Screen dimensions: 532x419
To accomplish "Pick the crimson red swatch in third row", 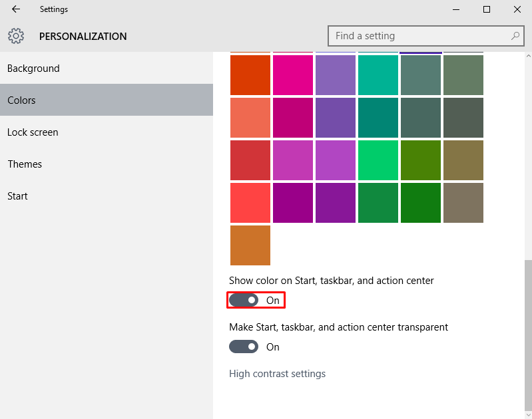I will [x=250, y=160].
